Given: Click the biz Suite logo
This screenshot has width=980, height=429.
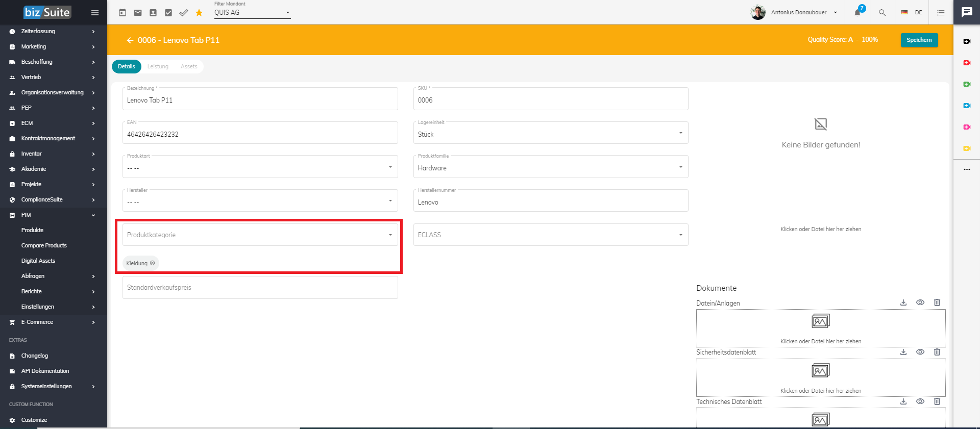Looking at the screenshot, I should 47,12.
